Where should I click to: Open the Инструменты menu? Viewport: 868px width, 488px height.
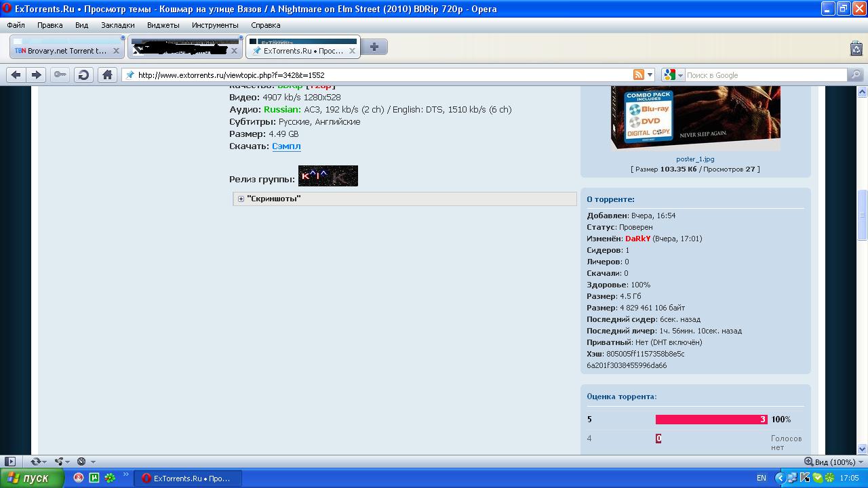pyautogui.click(x=215, y=25)
